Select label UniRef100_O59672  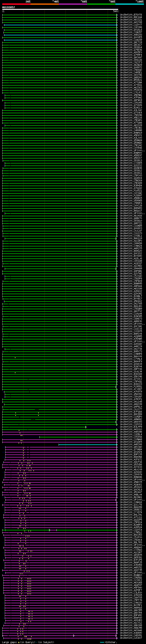[x=131, y=510]
